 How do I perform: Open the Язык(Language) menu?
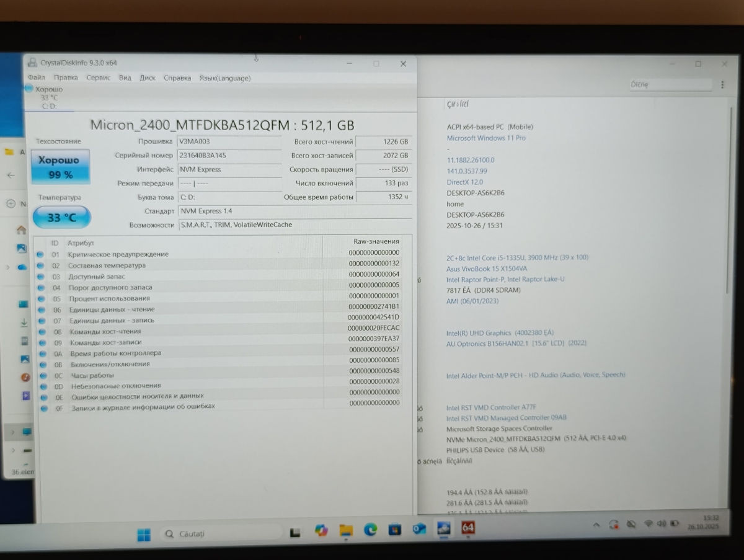(x=224, y=78)
